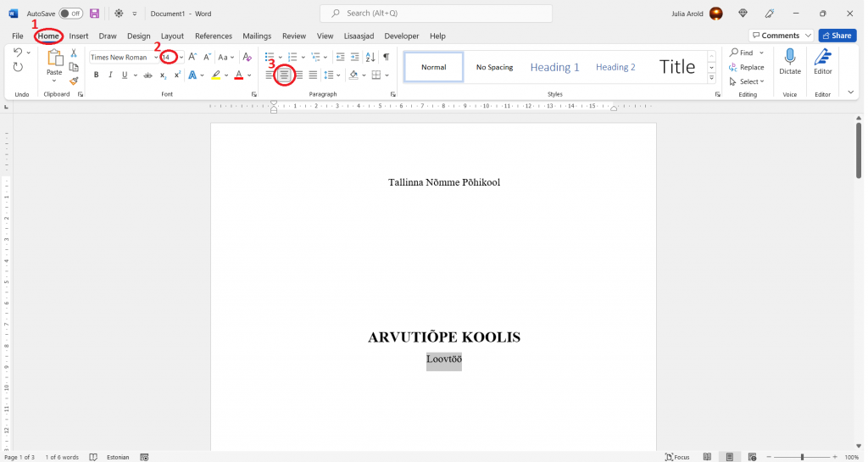Start dictation with the Dictate microphone
Screen dimensions: 868x462
click(790, 61)
